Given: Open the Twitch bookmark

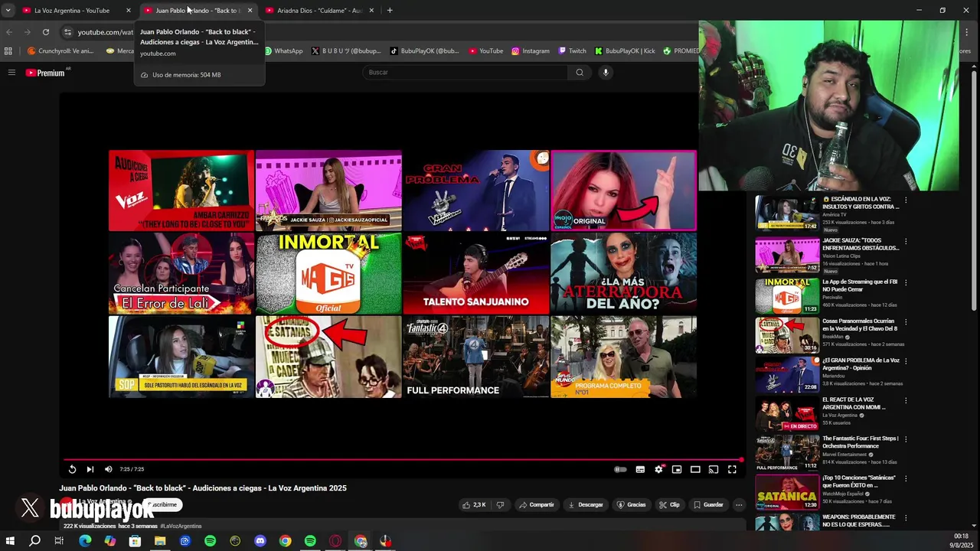Looking at the screenshot, I should point(572,51).
